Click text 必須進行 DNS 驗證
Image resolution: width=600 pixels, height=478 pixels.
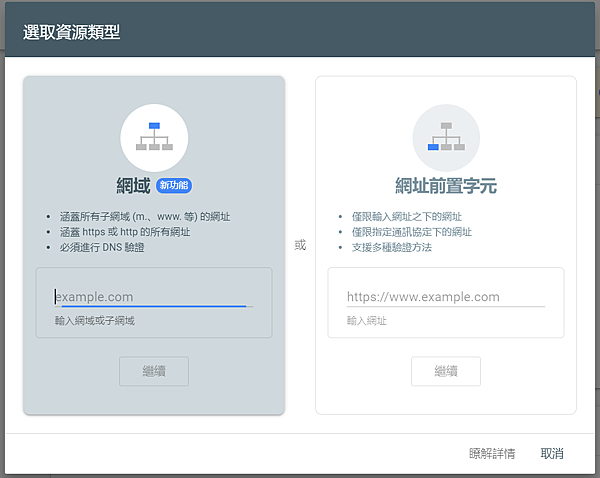[x=102, y=247]
